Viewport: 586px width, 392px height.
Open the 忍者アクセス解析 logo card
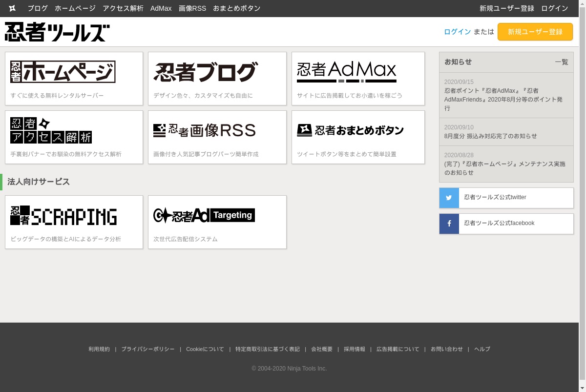click(74, 137)
